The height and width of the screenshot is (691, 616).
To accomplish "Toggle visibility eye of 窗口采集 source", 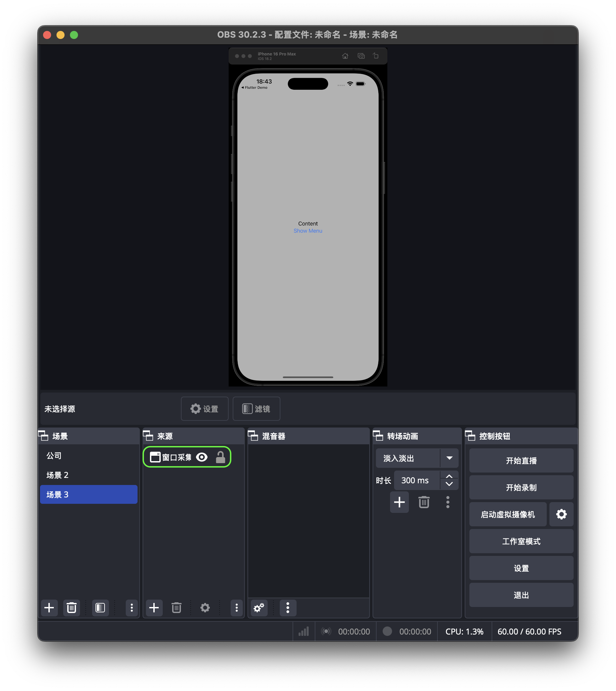I will pos(202,457).
